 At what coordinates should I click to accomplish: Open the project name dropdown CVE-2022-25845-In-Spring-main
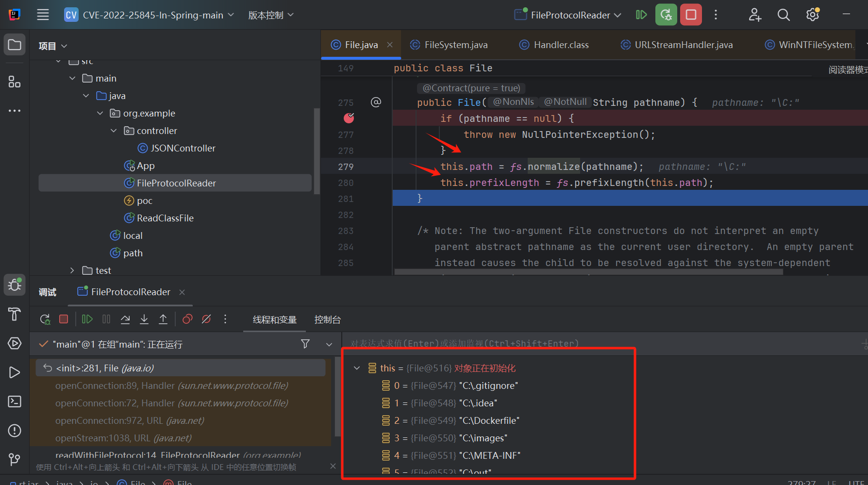pyautogui.click(x=150, y=15)
